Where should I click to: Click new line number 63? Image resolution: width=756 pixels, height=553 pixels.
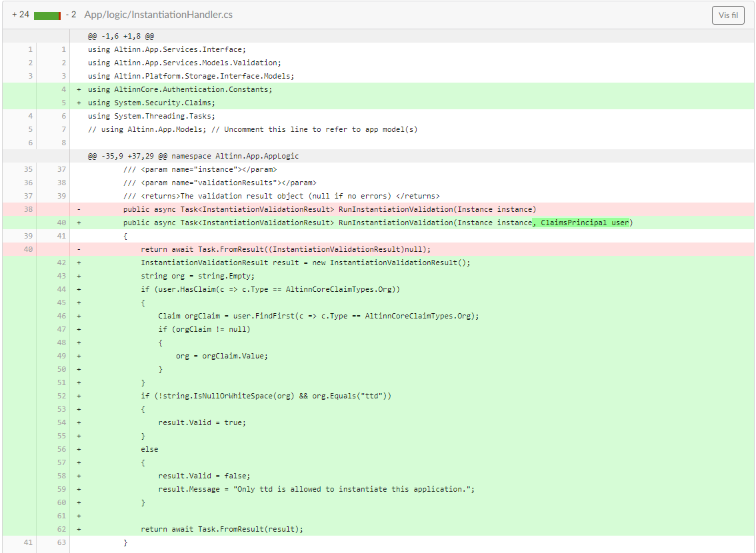tap(62, 543)
